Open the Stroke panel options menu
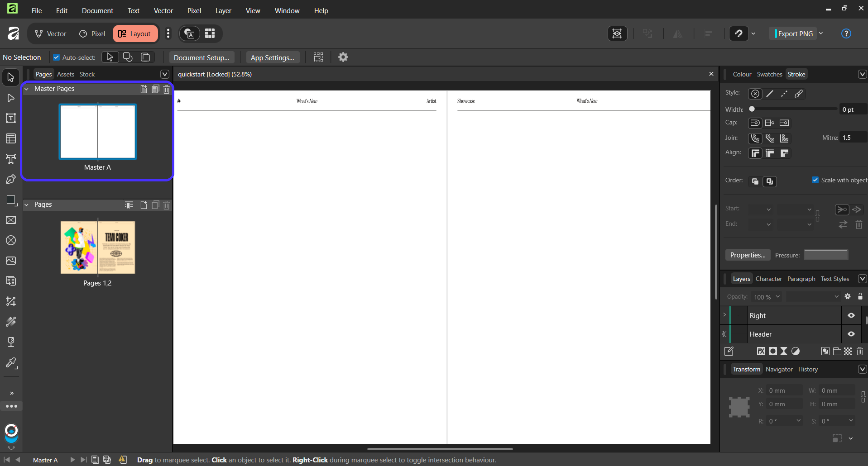Screen dimensions: 868x466 pyautogui.click(x=863, y=74)
